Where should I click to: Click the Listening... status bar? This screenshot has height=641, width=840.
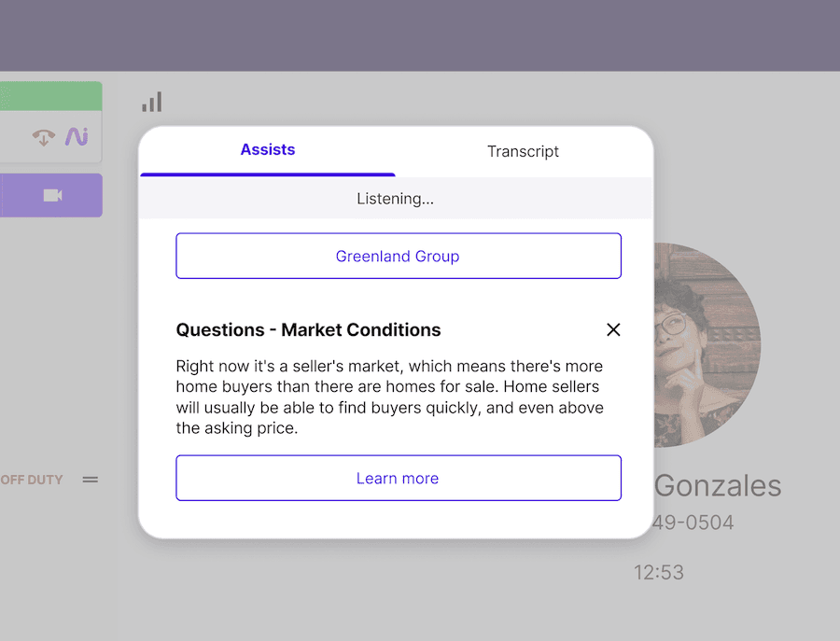point(396,199)
